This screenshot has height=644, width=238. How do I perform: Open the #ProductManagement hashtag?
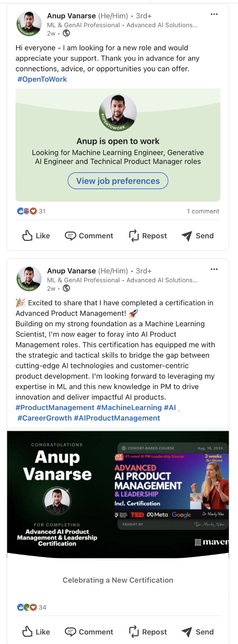pos(55,408)
